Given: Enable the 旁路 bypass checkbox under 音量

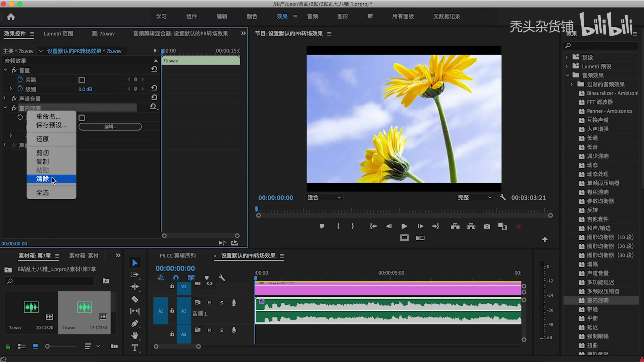Looking at the screenshot, I should tap(82, 80).
